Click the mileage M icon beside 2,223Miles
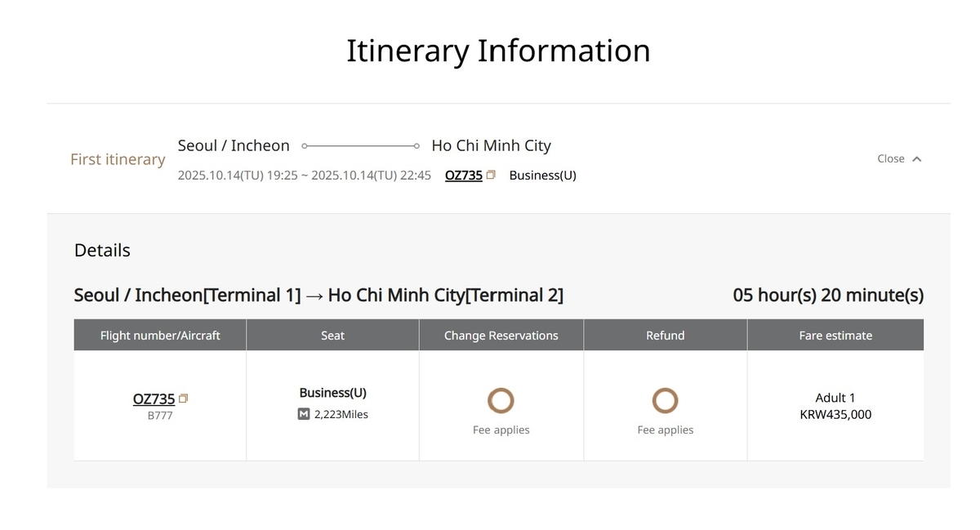Image resolution: width=980 pixels, height=530 pixels. pyautogui.click(x=304, y=414)
